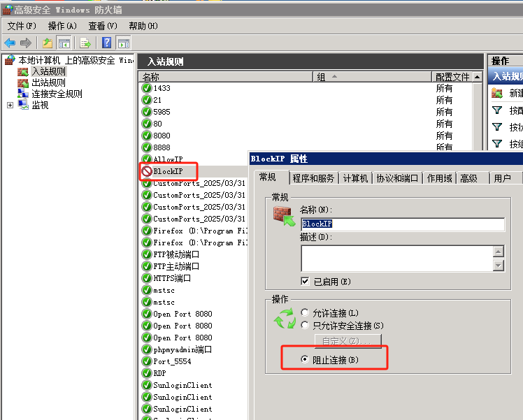Click the green check icon for 1433 rule
The width and height of the screenshot is (523, 420).
point(147,88)
